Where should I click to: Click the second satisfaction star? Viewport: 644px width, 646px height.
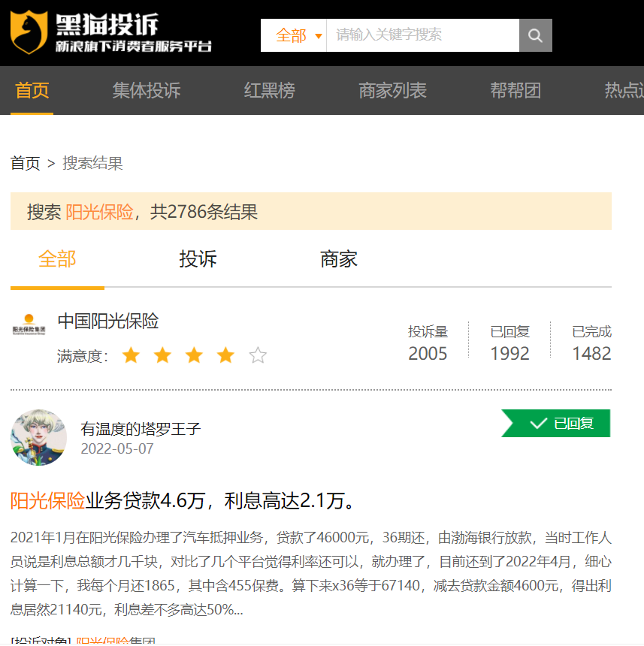(163, 355)
